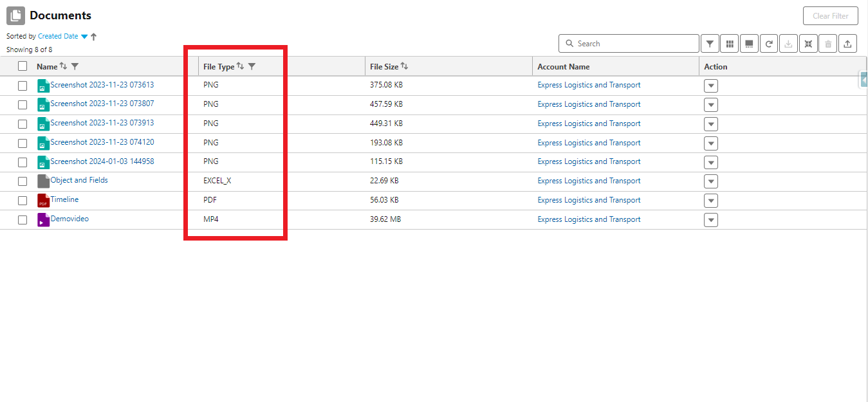Viewport: 868px width, 402px height.
Task: Open action dropdown for Screenshot 2023-11-23 074120
Action: pyautogui.click(x=711, y=143)
